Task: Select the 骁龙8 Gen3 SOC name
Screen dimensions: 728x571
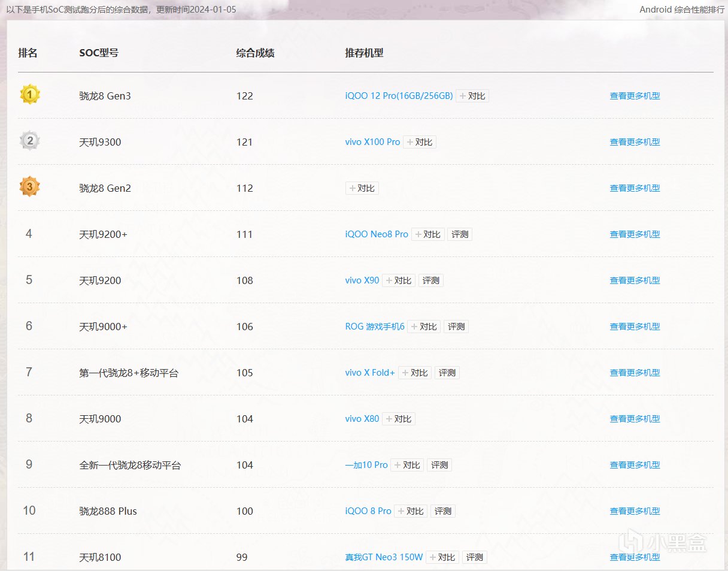Action: pyautogui.click(x=105, y=96)
